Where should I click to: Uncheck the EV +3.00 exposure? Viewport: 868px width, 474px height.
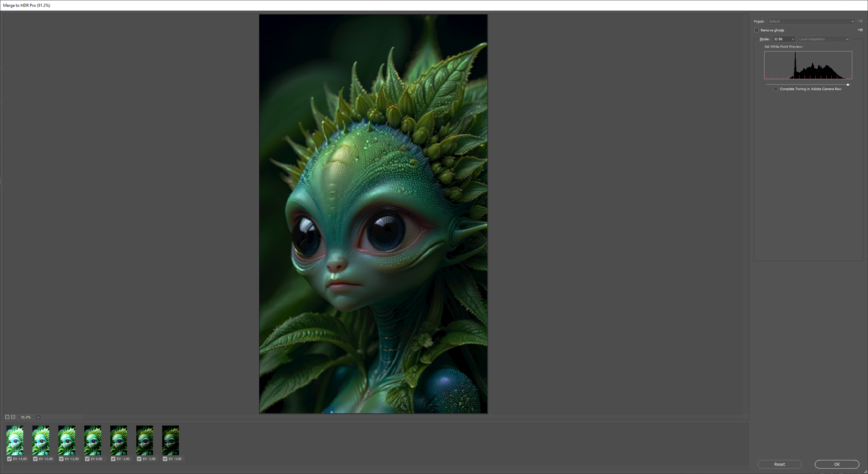point(10,459)
